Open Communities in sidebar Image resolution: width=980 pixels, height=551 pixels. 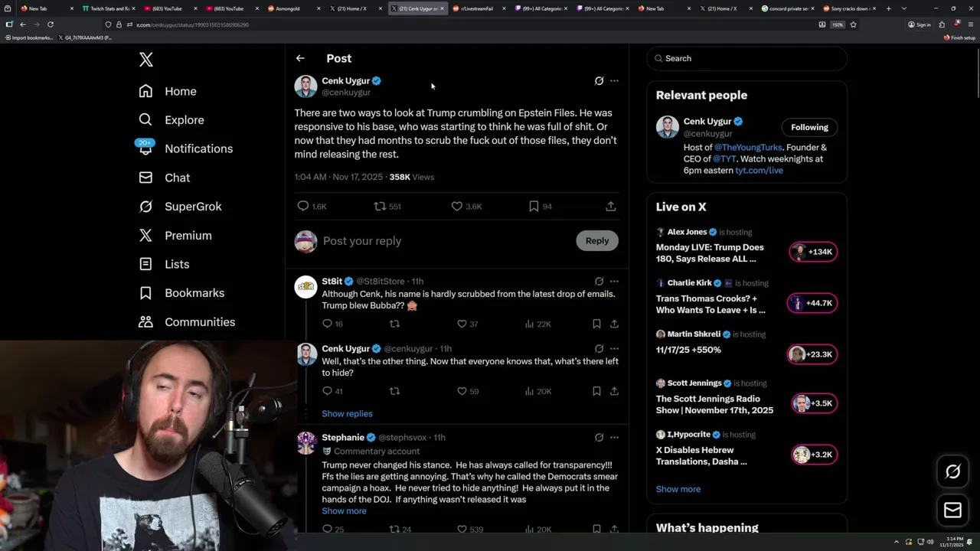tap(188, 322)
